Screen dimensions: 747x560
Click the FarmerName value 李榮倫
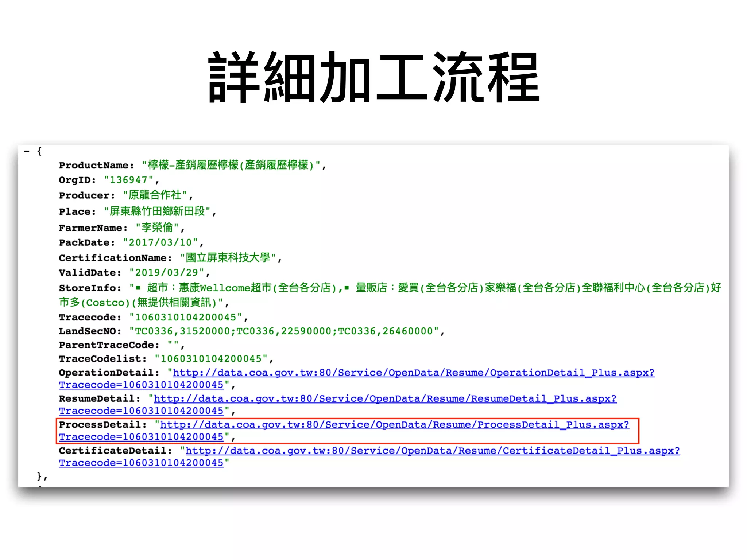pos(157,228)
